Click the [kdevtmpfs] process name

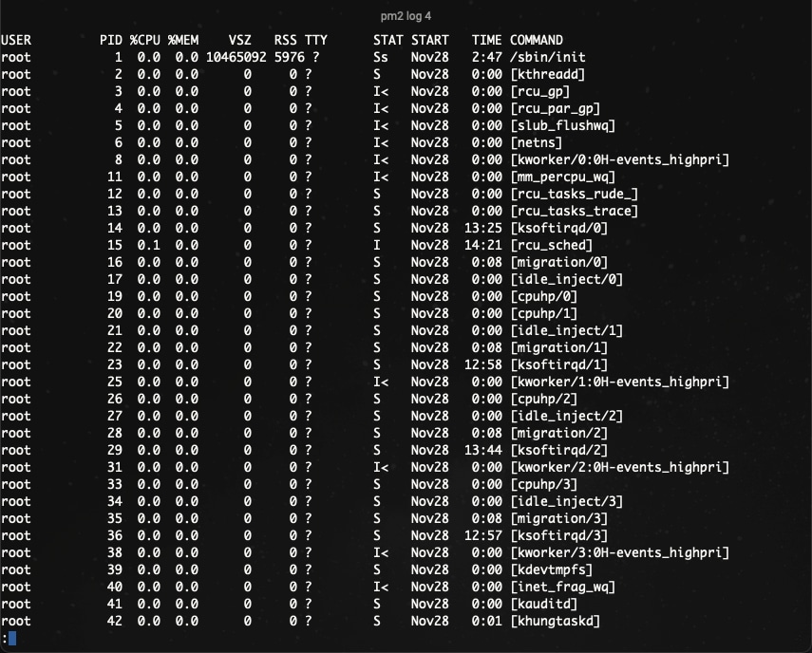pyautogui.click(x=552, y=569)
